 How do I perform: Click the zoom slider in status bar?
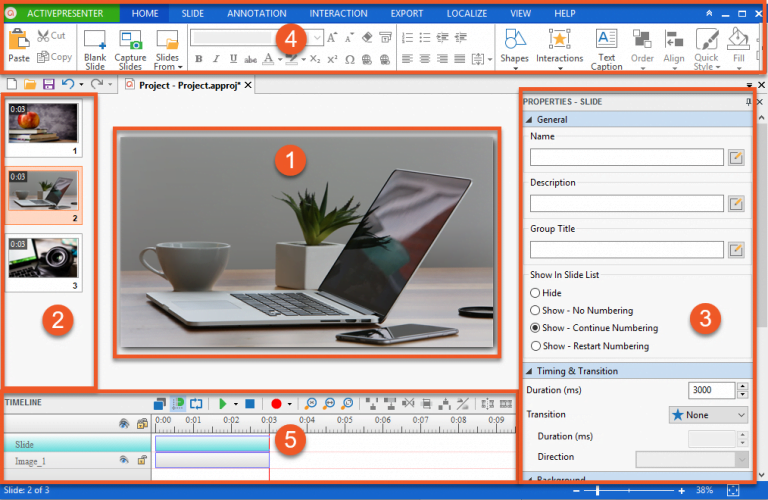click(598, 490)
